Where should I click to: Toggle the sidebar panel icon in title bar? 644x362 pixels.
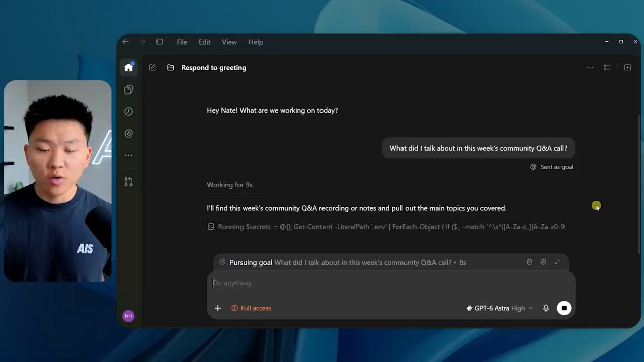pos(159,42)
